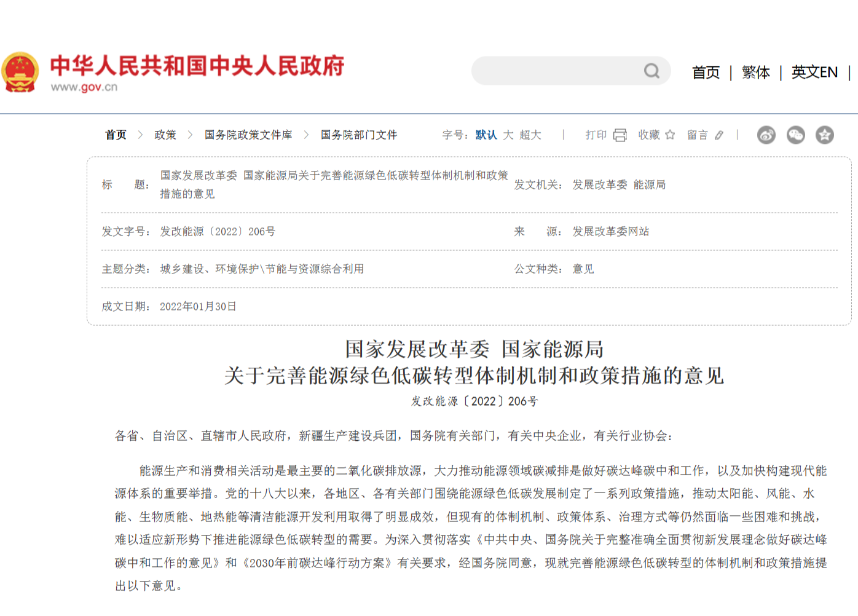858x616 pixels.
Task: Share page via WeChat icon
Action: click(795, 135)
